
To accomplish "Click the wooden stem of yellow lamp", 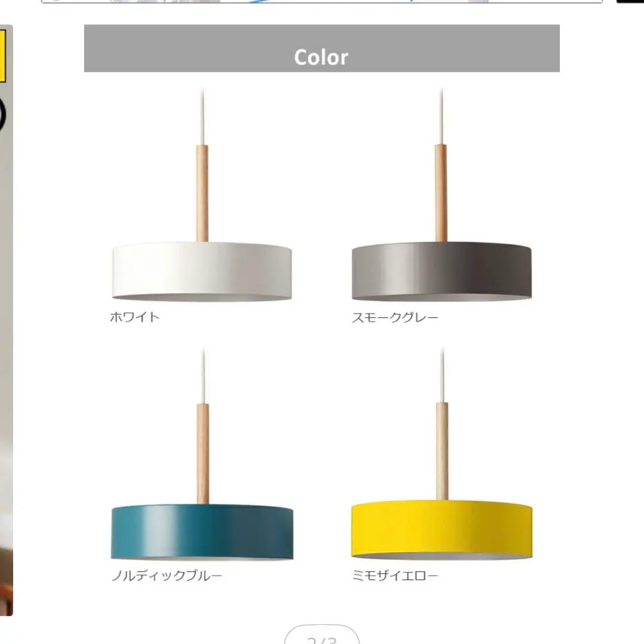I will click(x=442, y=451).
